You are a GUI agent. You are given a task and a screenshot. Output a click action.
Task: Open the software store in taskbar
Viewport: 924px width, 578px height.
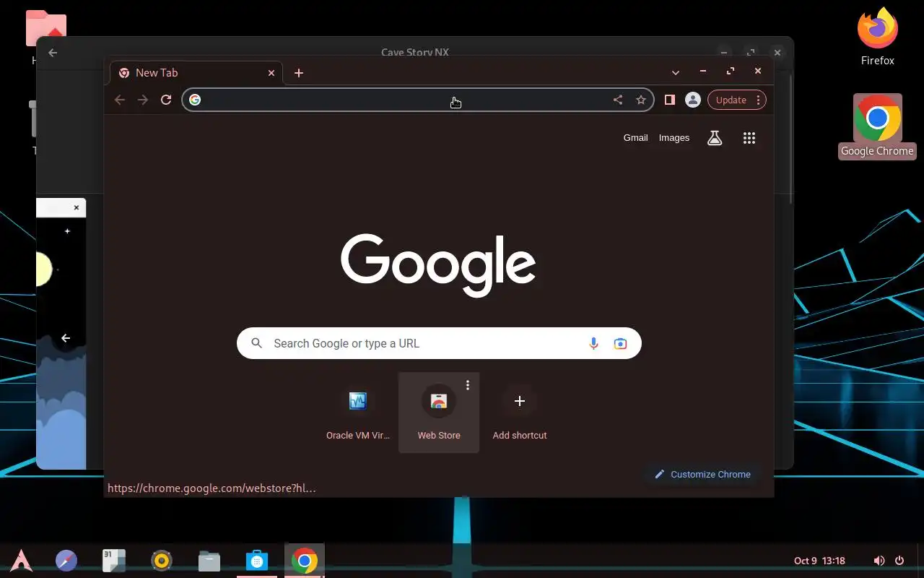257,561
